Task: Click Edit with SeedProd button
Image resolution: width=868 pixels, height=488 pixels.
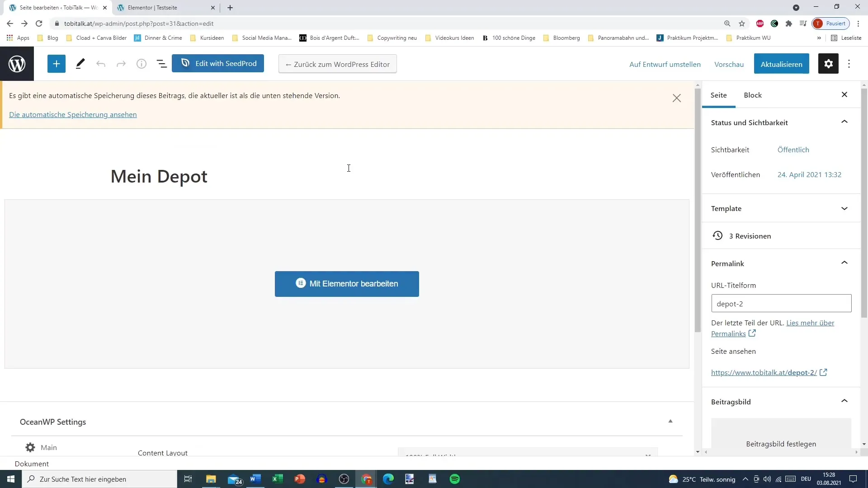Action: pos(218,63)
